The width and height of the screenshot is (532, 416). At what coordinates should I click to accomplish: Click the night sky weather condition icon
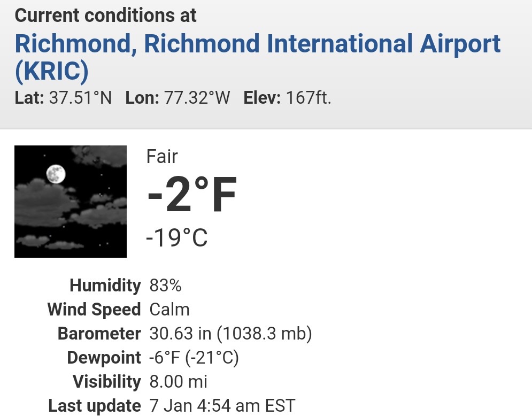[71, 202]
